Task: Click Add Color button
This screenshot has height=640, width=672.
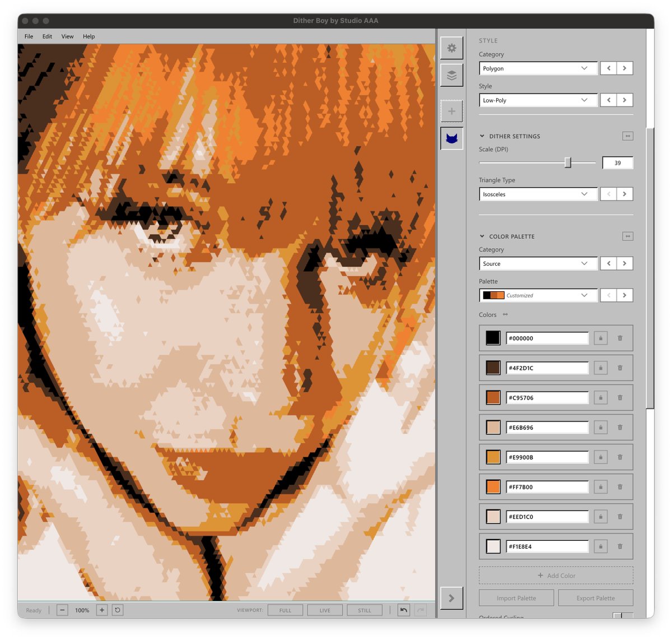Action: coord(556,576)
